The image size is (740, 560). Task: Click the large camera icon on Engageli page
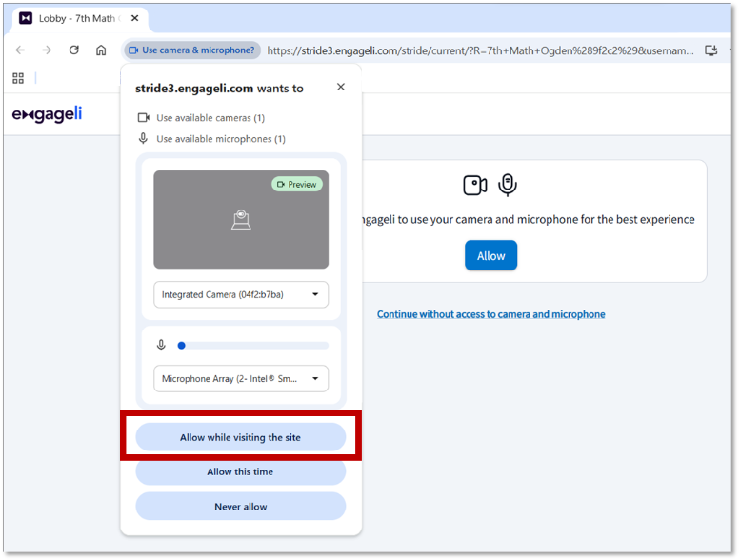point(475,185)
